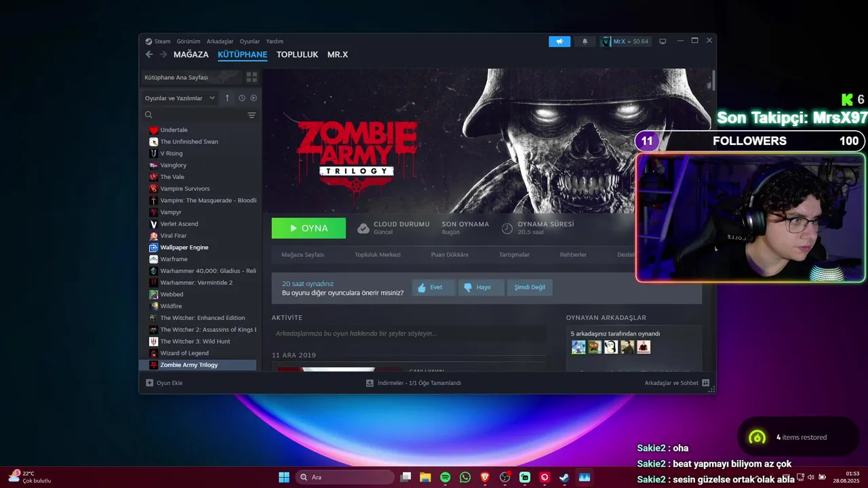This screenshot has width=868, height=488.
Task: Open Topluluk Merkezi link
Action: coord(378,255)
